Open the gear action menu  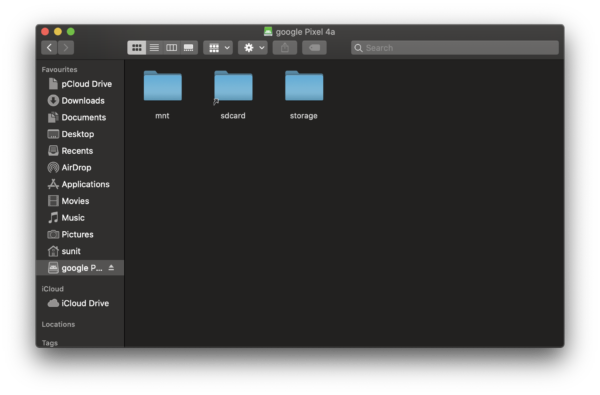(253, 47)
